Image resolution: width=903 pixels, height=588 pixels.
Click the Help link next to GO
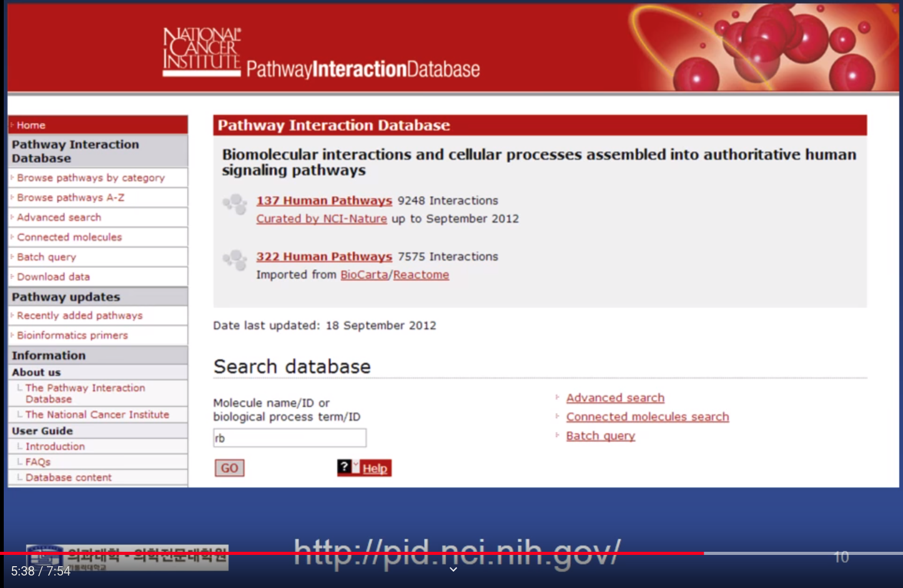[375, 468]
